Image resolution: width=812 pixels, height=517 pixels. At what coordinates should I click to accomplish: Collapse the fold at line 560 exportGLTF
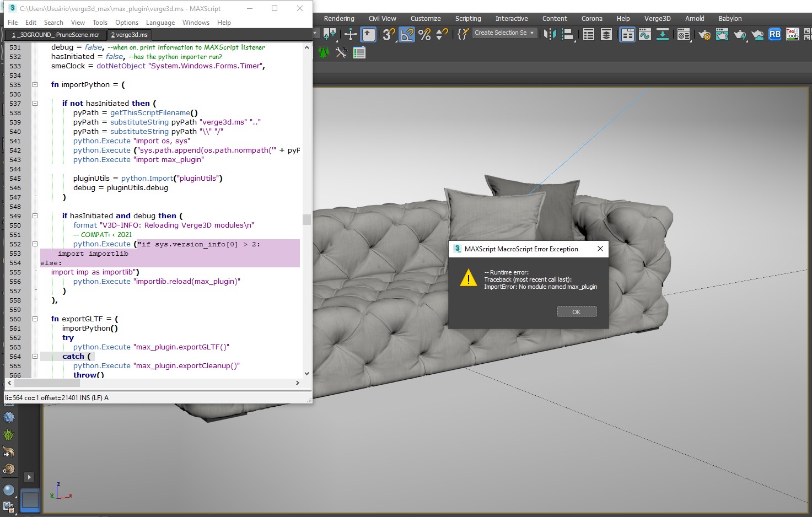(x=35, y=319)
